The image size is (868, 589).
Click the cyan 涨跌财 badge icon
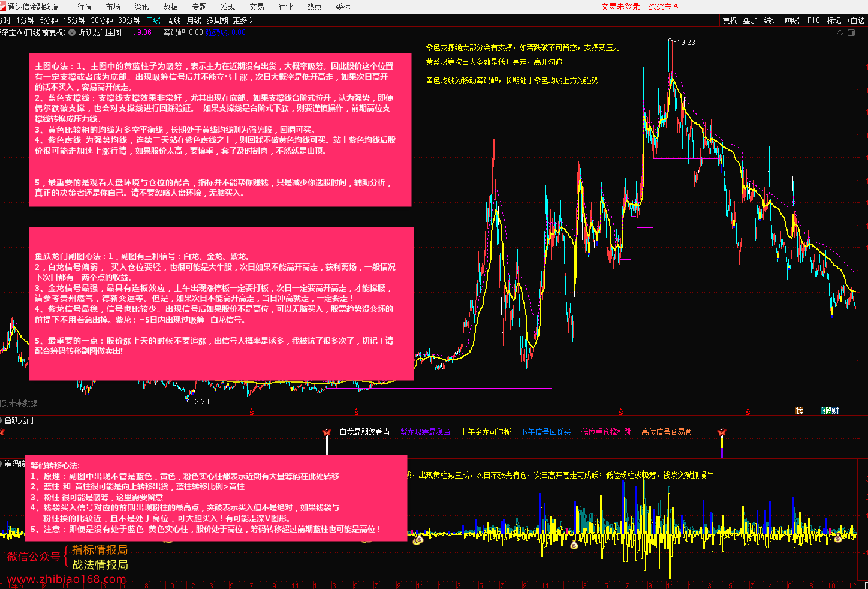click(x=830, y=411)
